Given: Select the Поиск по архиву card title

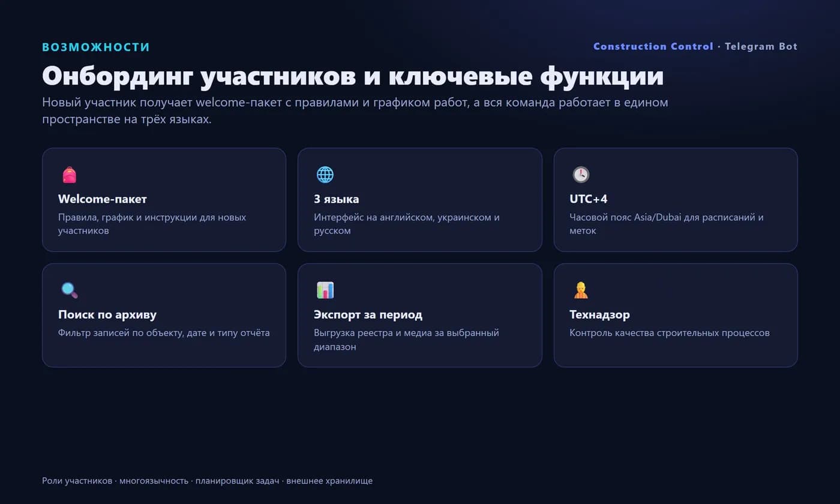Looking at the screenshot, I should pyautogui.click(x=107, y=315).
